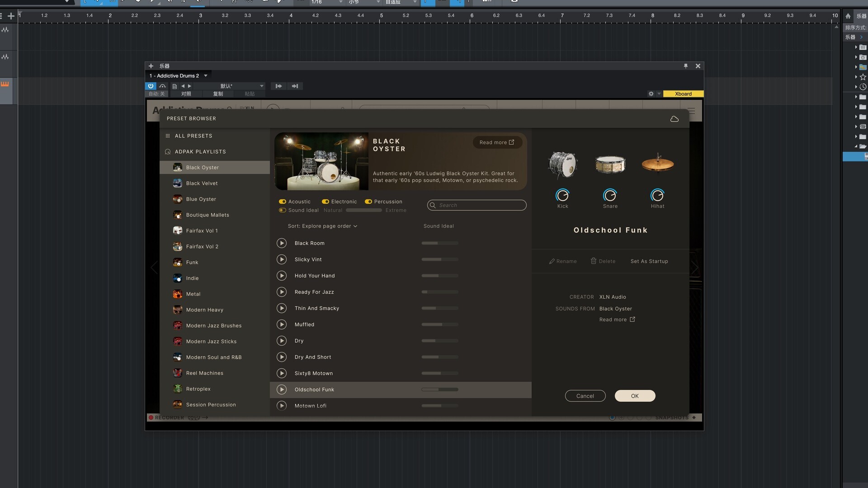Toggle the Acoustic filter

point(282,202)
